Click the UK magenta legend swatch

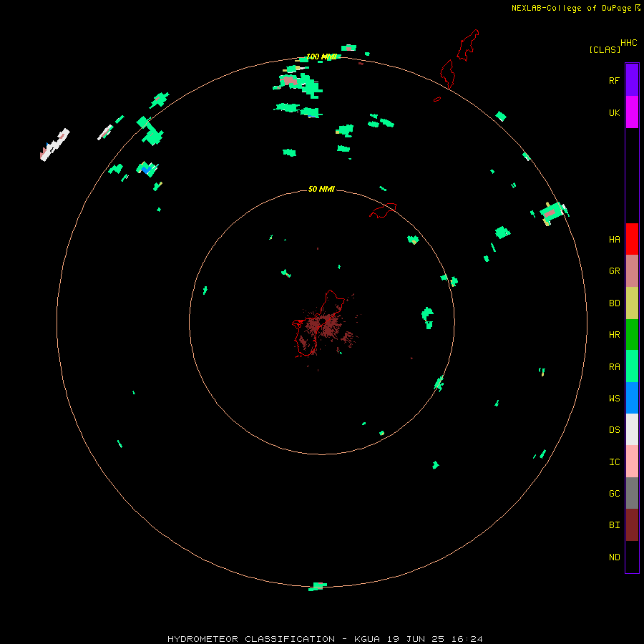(x=632, y=112)
